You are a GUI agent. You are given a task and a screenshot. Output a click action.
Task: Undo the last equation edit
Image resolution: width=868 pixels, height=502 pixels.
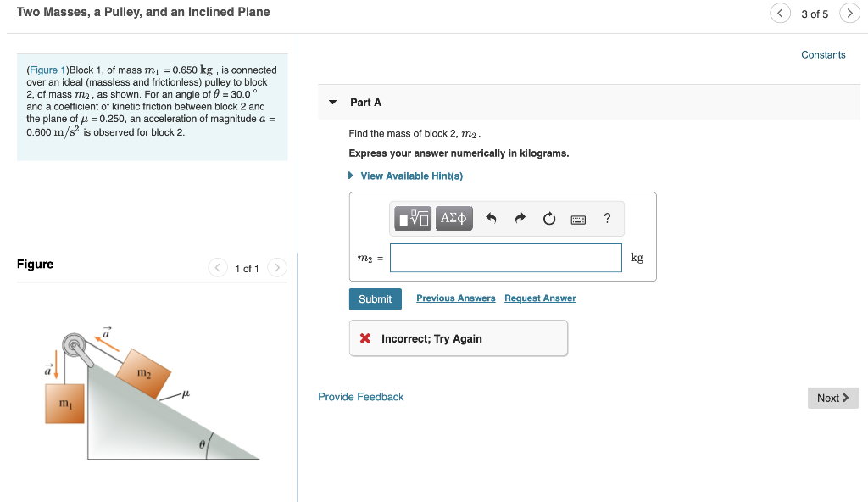tap(490, 218)
